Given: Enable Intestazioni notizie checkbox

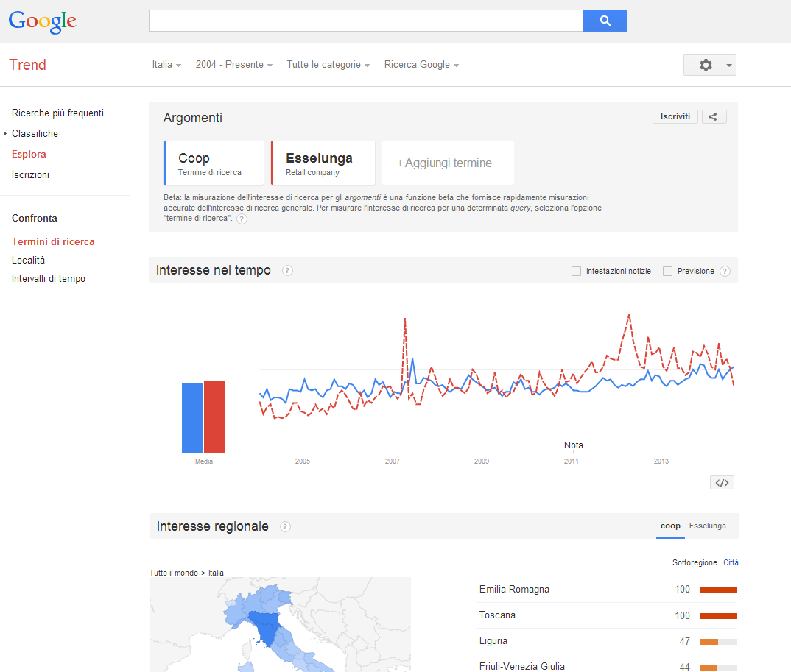Looking at the screenshot, I should 576,271.
